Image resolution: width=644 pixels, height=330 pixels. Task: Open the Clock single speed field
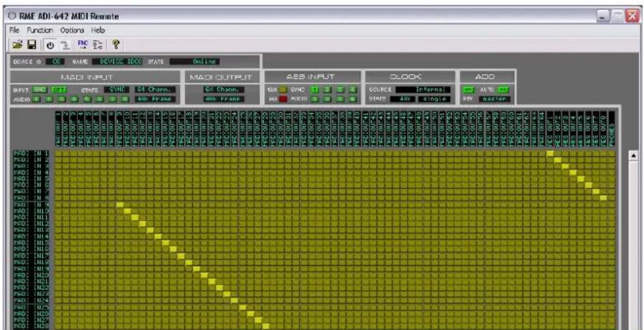pyautogui.click(x=434, y=99)
